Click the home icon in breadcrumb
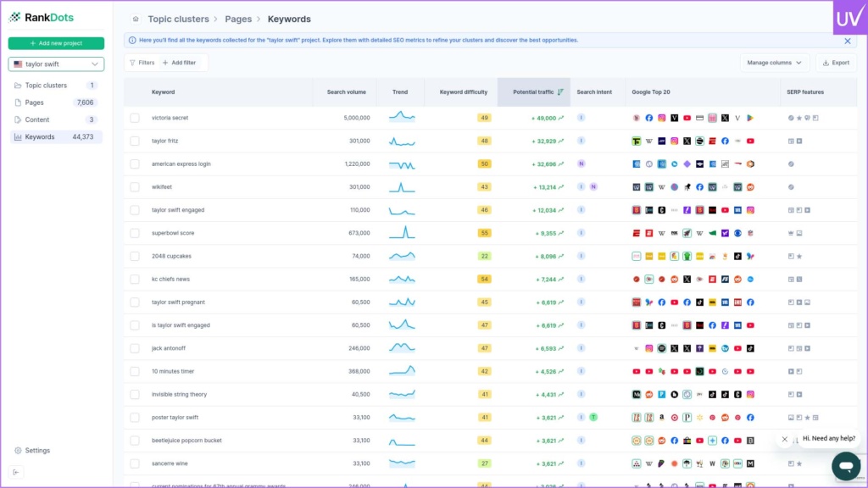This screenshot has width=868, height=488. pos(136,19)
